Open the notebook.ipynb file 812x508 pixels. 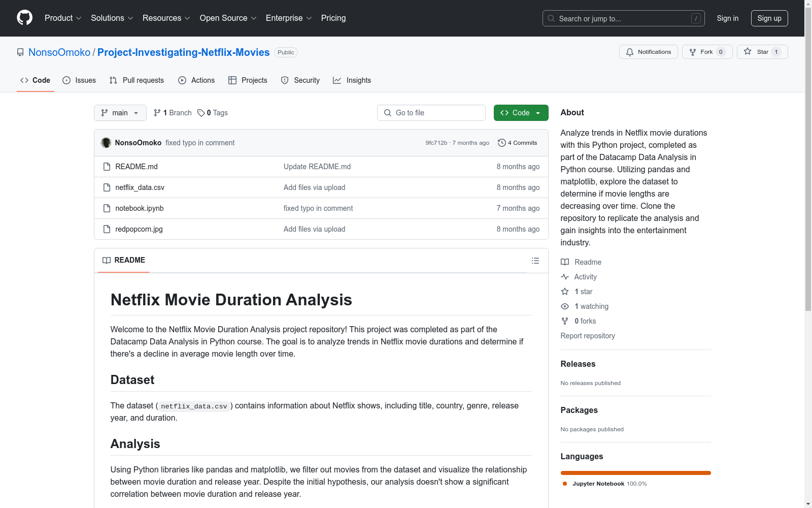(140, 208)
